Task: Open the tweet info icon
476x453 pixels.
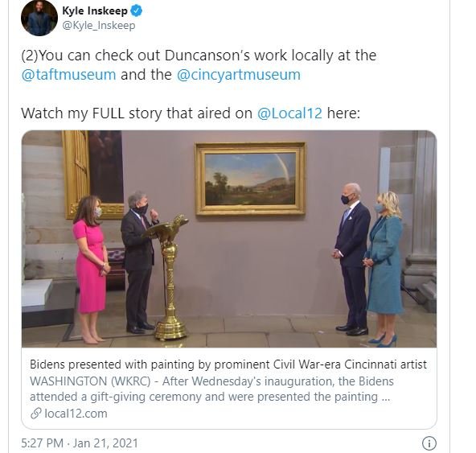Action: coord(429,443)
